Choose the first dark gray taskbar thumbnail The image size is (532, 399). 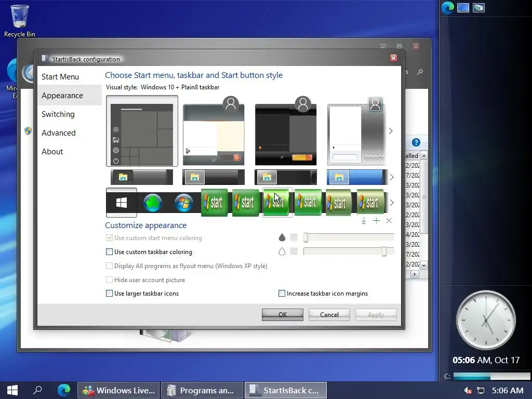pyautogui.click(x=142, y=177)
